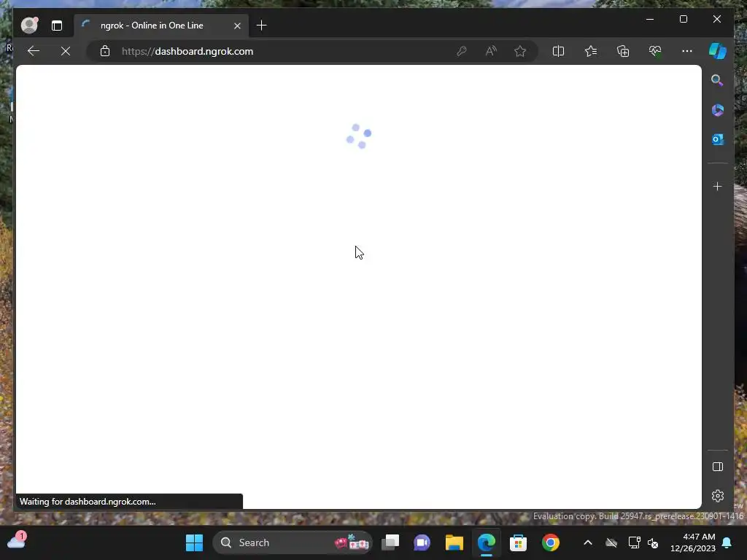Launch Google Chrome from the taskbar
The image size is (747, 560).
pos(550,542)
